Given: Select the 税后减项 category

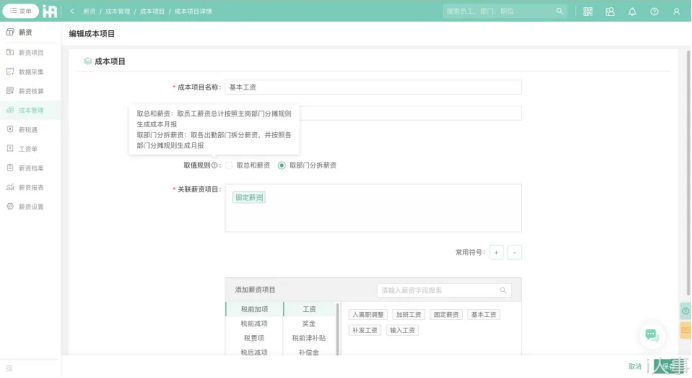Looking at the screenshot, I should (x=254, y=352).
